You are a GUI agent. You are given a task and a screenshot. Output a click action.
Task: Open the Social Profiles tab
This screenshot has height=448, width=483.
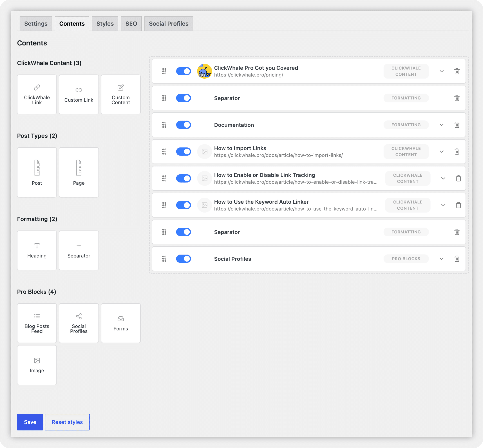click(169, 24)
